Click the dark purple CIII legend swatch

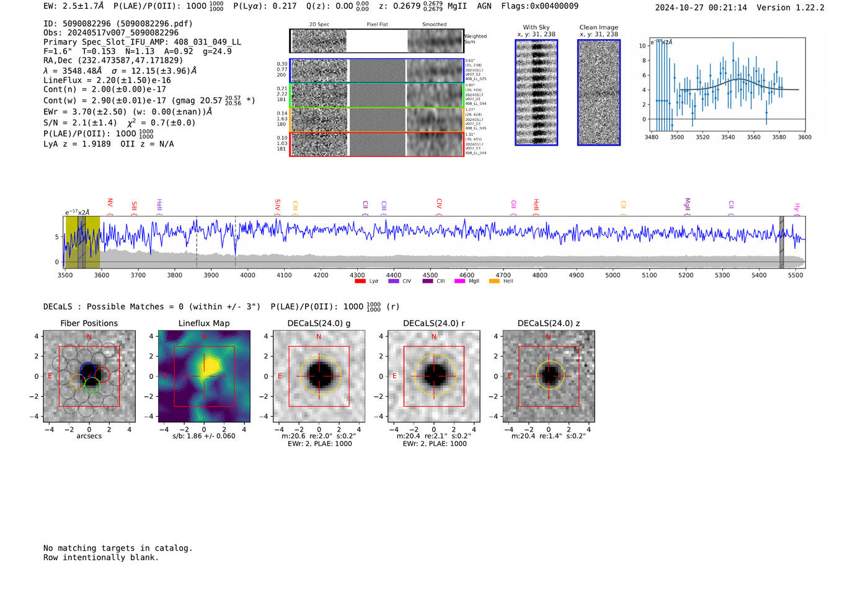[428, 282]
